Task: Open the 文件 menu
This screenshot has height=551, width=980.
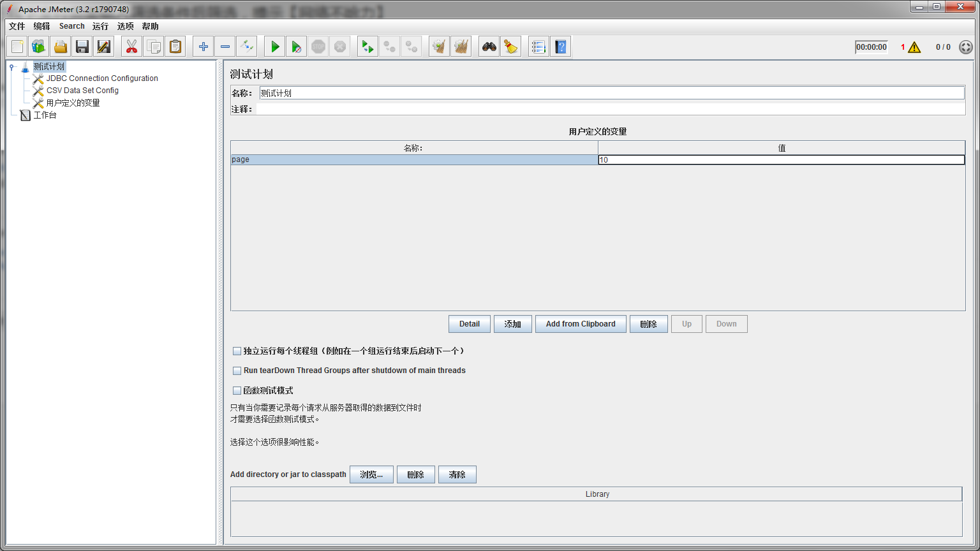Action: click(17, 26)
